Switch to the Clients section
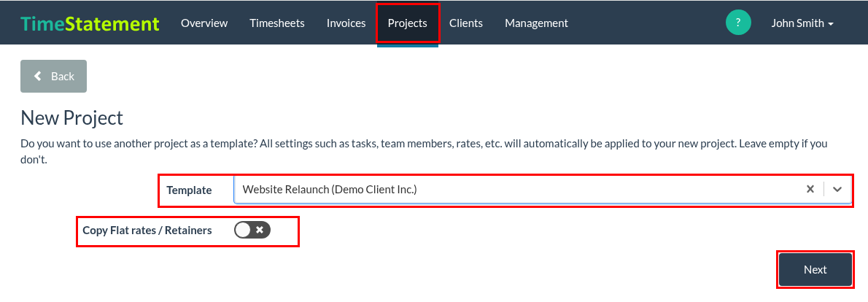This screenshot has height=302, width=868. click(466, 23)
